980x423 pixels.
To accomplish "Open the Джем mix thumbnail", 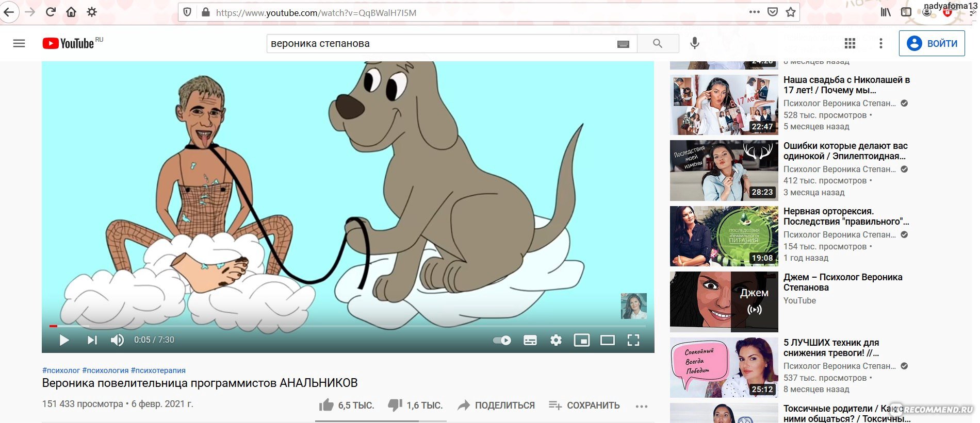I will (724, 302).
